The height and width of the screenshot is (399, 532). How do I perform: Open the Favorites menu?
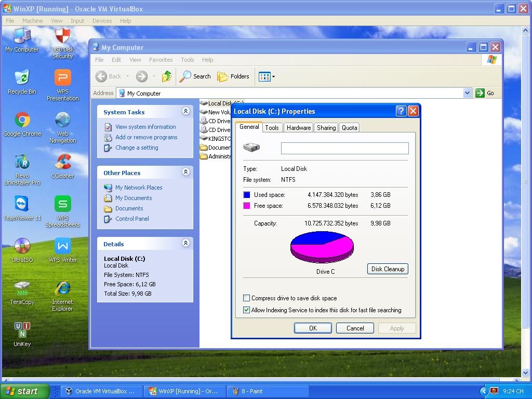(161, 60)
